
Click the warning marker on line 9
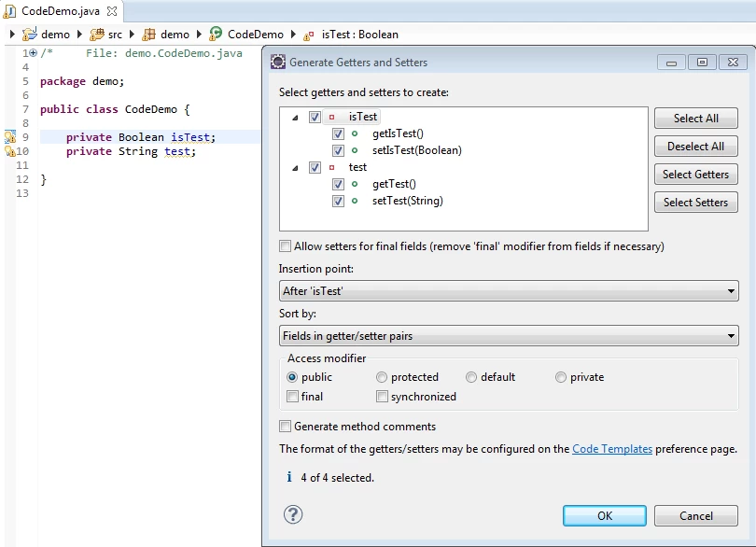point(9,137)
